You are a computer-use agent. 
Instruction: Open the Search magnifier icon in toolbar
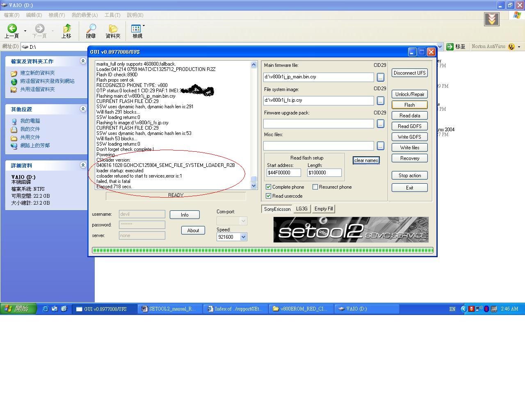pos(91,28)
